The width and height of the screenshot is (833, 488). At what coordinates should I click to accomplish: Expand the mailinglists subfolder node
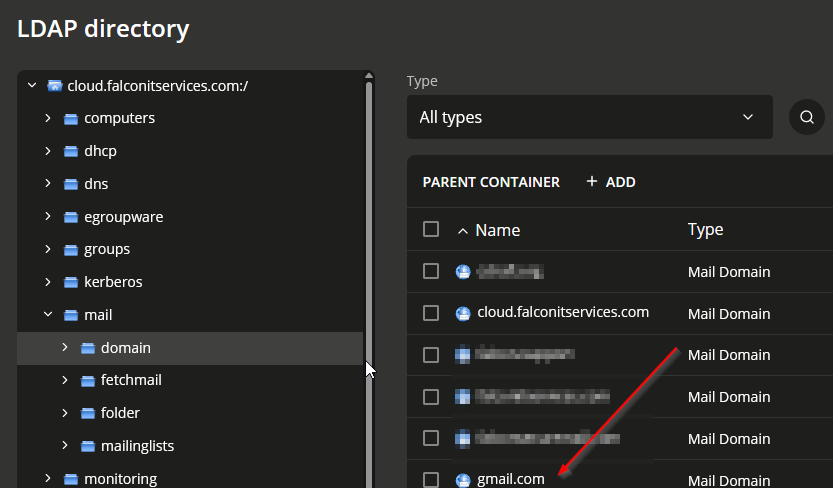[x=65, y=446]
